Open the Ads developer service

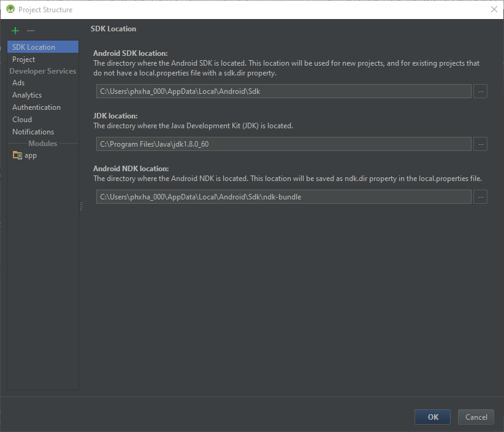18,83
